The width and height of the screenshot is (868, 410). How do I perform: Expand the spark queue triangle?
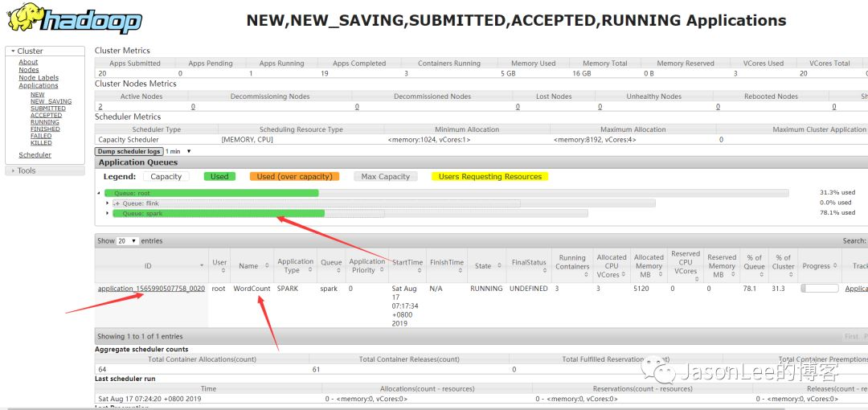(108, 213)
